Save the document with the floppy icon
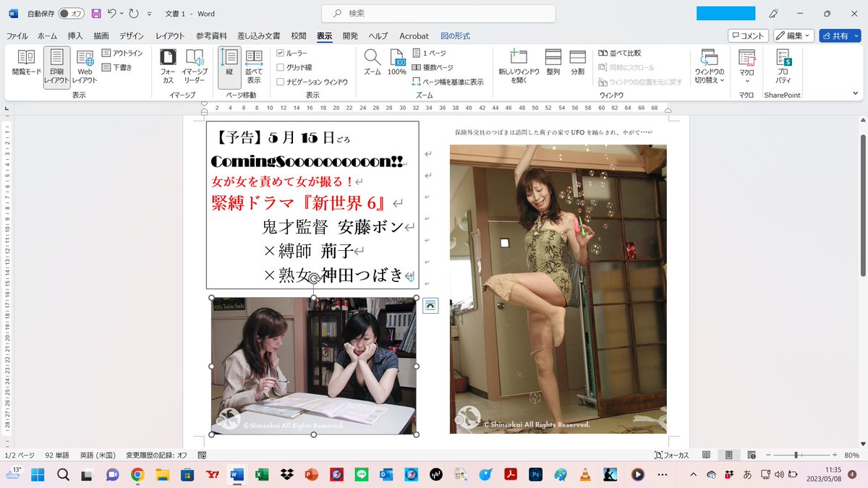Viewport: 868px width, 488px height. pyautogui.click(x=96, y=14)
